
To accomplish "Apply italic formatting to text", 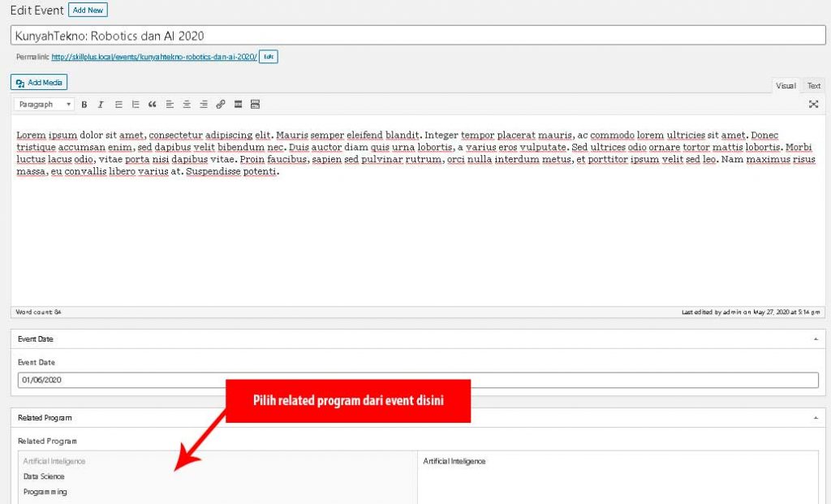I will pyautogui.click(x=101, y=105).
